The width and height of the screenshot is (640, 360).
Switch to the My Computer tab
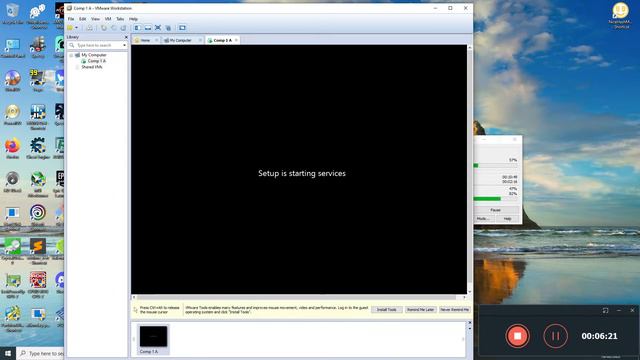coord(180,40)
